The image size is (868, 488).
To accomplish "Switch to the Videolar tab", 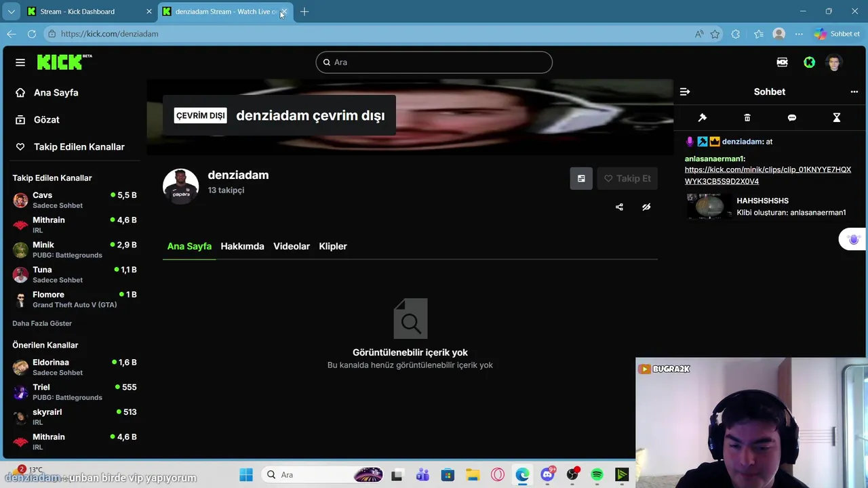I will (292, 246).
